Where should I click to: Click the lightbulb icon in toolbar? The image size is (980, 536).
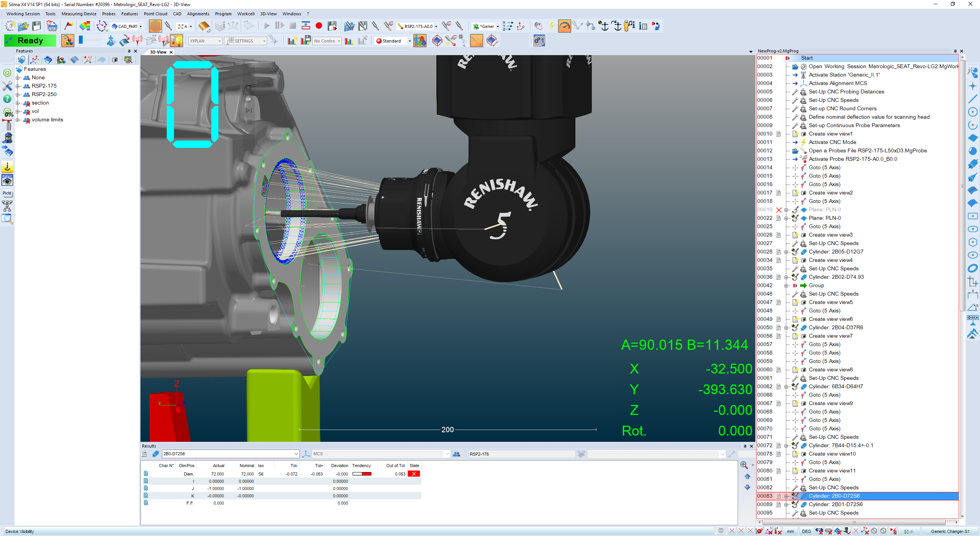coord(176,41)
